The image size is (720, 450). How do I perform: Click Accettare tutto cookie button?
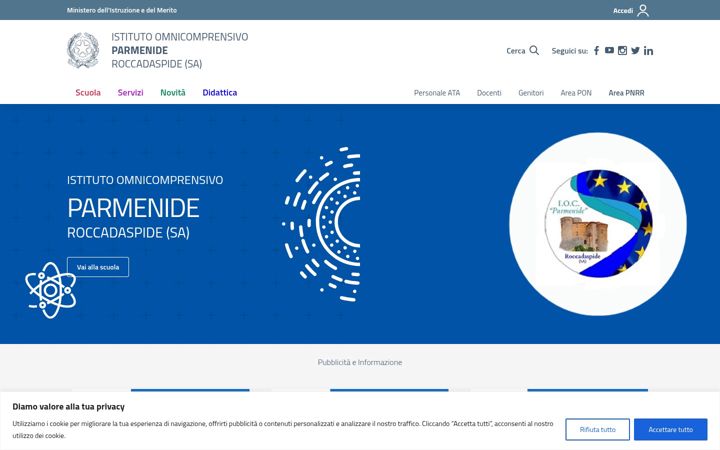pyautogui.click(x=670, y=429)
